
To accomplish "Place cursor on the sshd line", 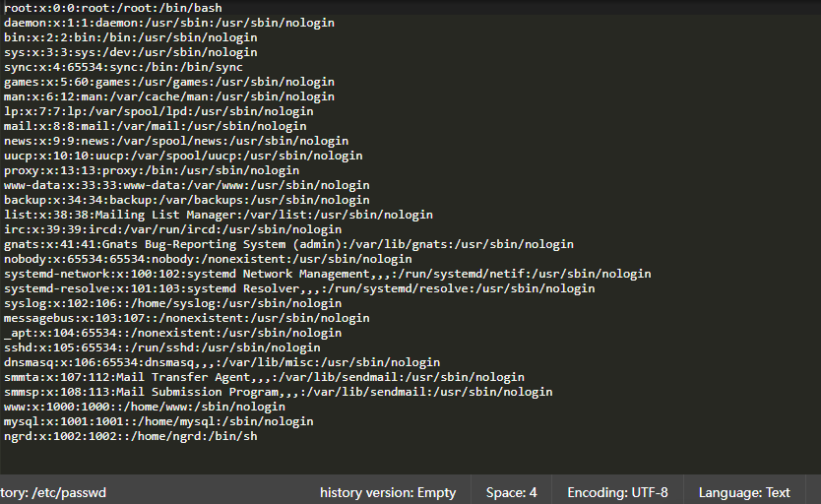I will coord(161,347).
